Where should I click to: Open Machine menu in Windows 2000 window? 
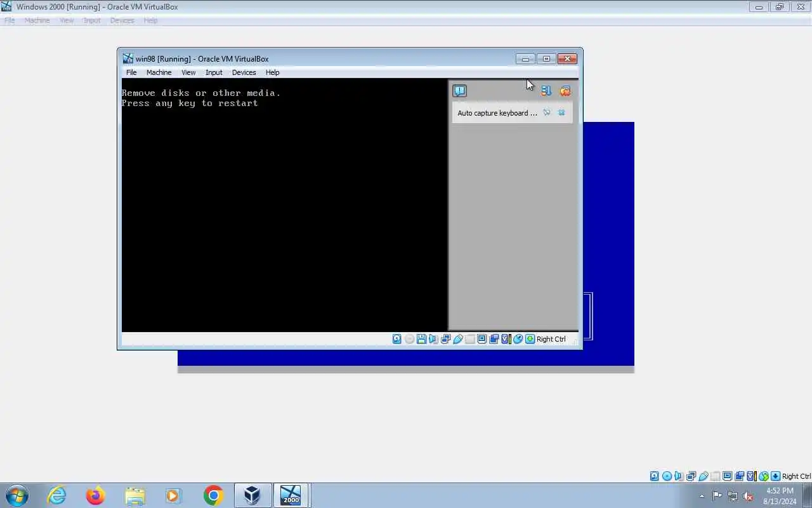coord(37,20)
